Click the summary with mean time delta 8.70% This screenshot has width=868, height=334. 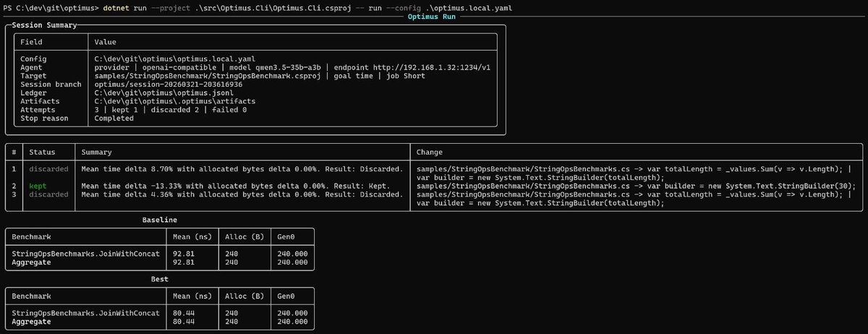pos(242,169)
